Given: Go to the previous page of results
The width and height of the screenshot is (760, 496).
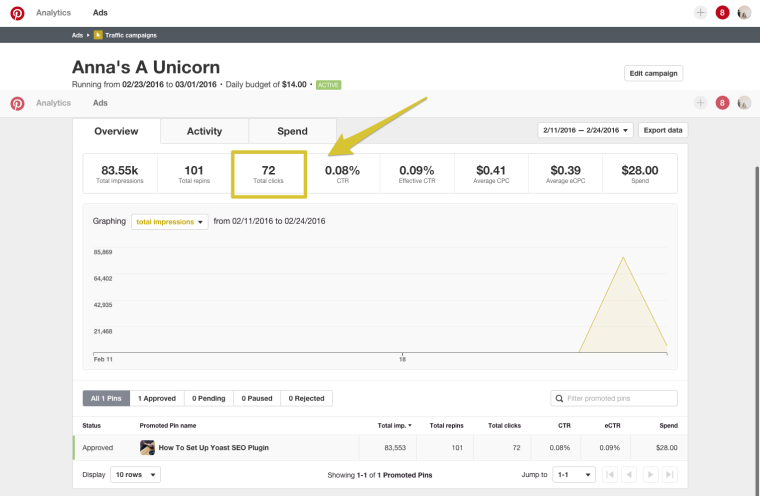Looking at the screenshot, I should (x=629, y=475).
